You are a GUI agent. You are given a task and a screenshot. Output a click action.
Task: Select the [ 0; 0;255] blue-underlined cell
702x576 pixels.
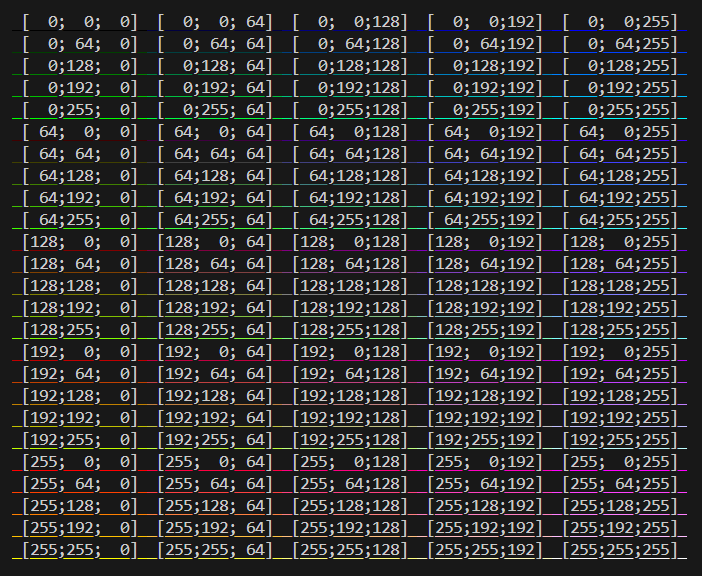620,22
